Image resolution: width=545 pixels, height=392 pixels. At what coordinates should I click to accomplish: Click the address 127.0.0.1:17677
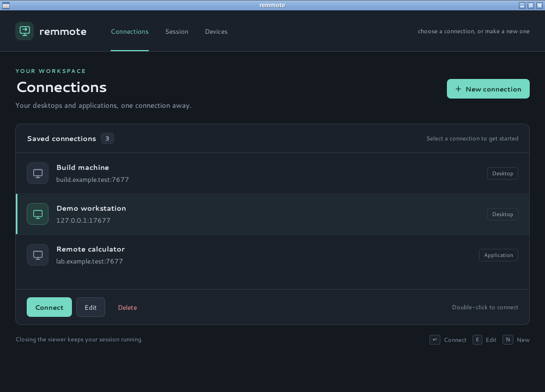83,220
